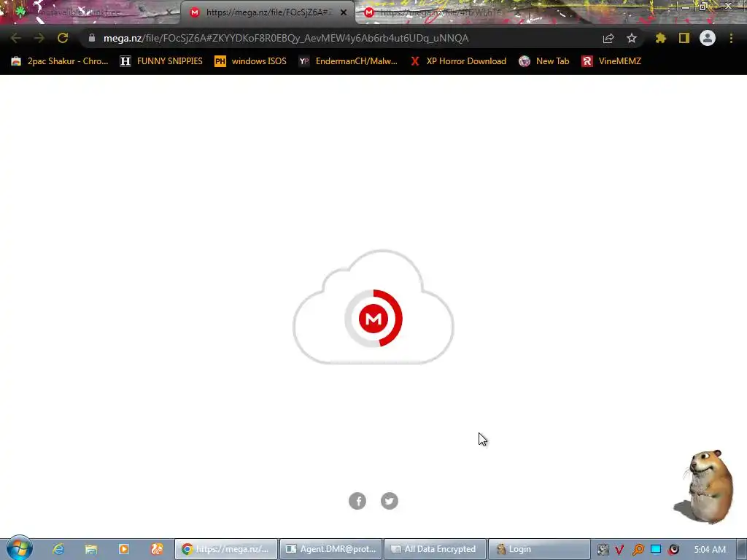Open MEGA's Twitter page icon
This screenshot has width=747, height=560.
pos(390,501)
